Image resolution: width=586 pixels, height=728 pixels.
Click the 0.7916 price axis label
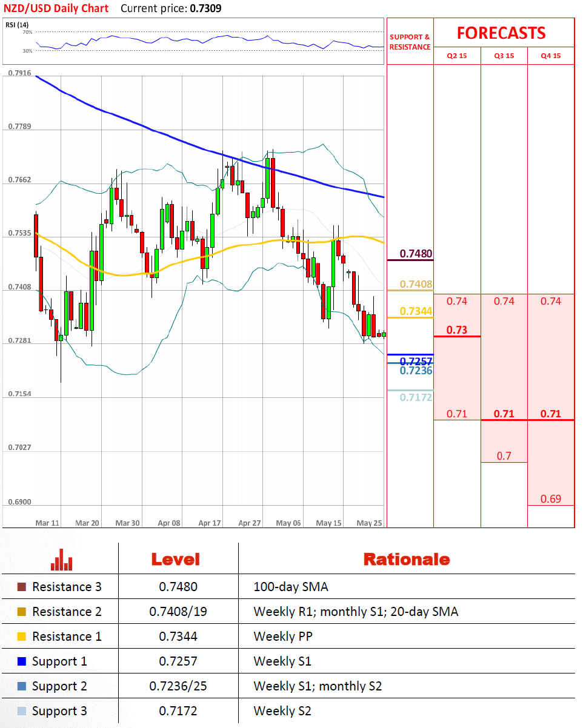tap(19, 73)
